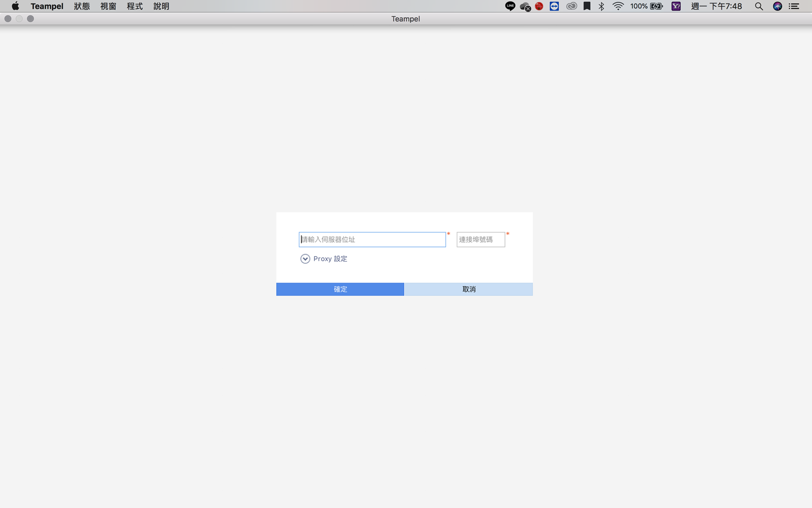812x508 pixels.
Task: Click the Bluetooth status icon
Action: 601,6
